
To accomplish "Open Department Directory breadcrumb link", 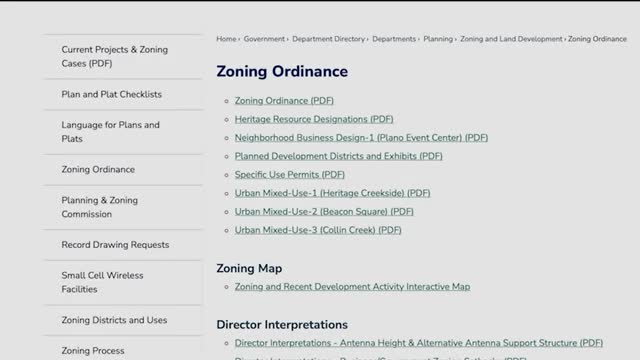I will tap(328, 39).
